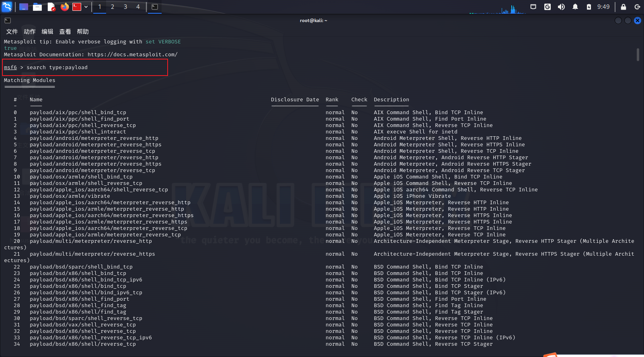644x357 pixels.
Task: Launch the red terminal emulator icon
Action: tap(77, 7)
